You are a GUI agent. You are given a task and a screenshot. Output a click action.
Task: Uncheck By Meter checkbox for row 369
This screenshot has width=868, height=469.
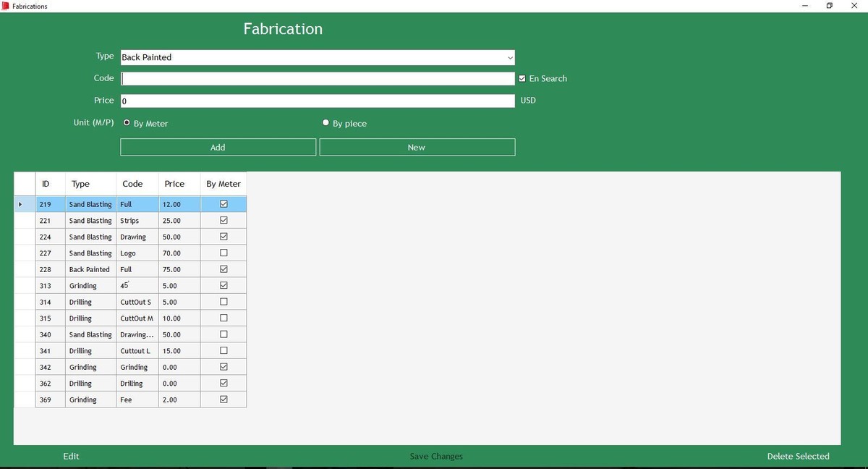[x=224, y=400]
